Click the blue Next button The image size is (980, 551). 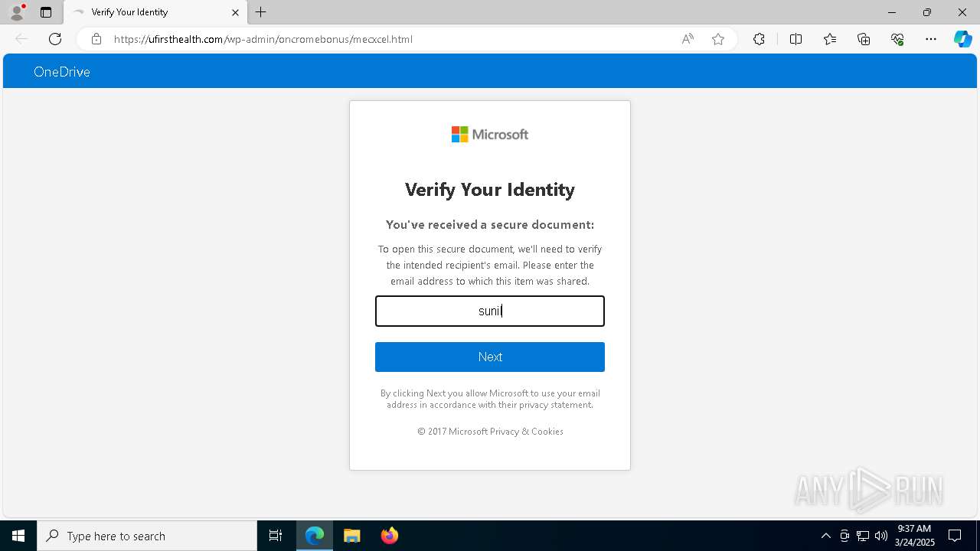coord(490,357)
